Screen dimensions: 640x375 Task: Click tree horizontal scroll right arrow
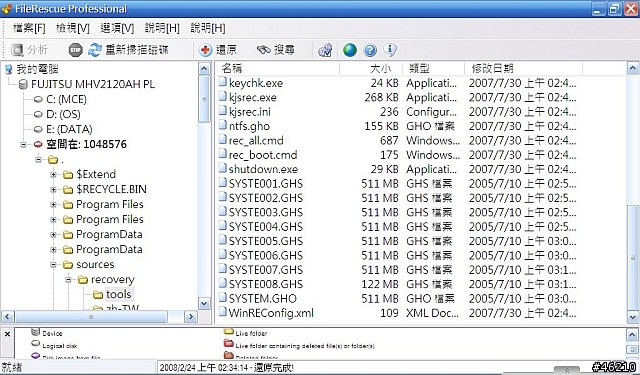coord(191,317)
